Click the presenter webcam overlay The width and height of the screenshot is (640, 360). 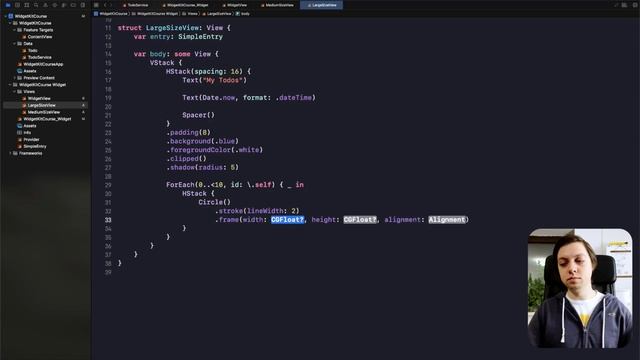(580, 288)
